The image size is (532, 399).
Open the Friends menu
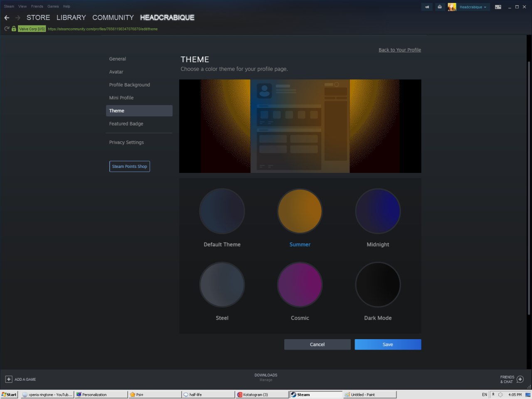37,6
